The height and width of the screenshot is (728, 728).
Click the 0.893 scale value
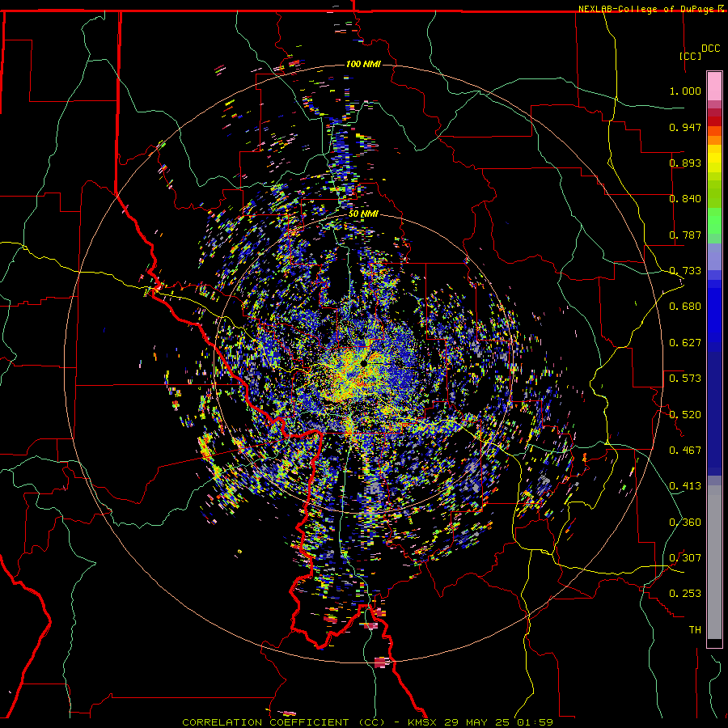coord(685,163)
